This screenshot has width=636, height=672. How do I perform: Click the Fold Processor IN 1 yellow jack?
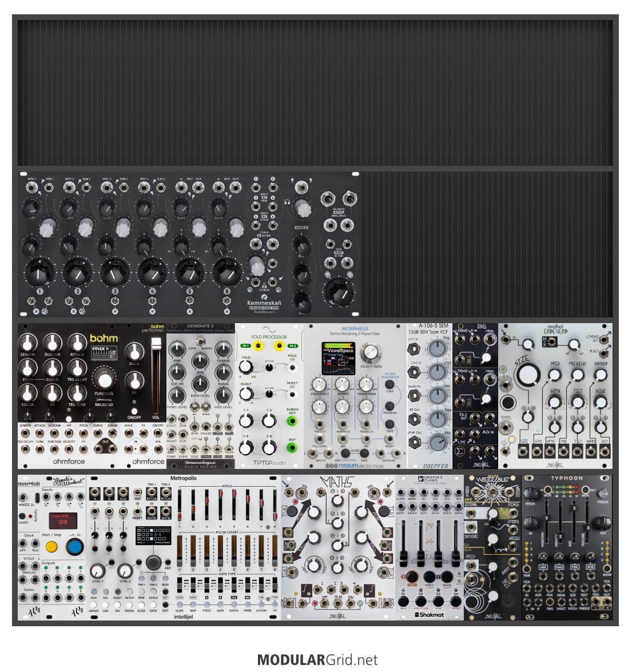point(259,345)
